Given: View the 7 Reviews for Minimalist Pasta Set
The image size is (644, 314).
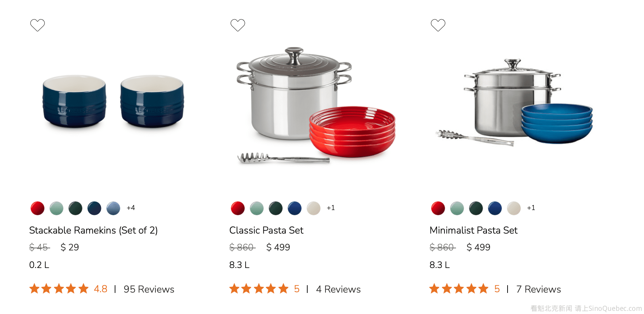Looking at the screenshot, I should (538, 289).
